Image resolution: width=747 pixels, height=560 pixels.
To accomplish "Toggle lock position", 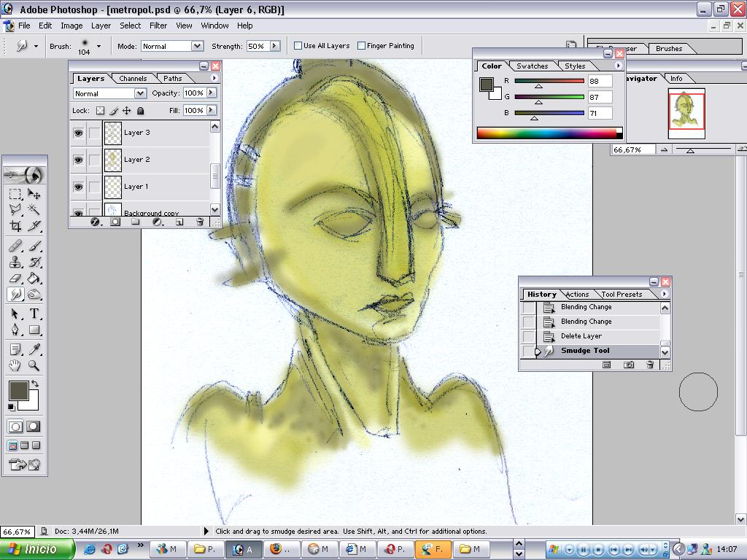I will (x=127, y=111).
